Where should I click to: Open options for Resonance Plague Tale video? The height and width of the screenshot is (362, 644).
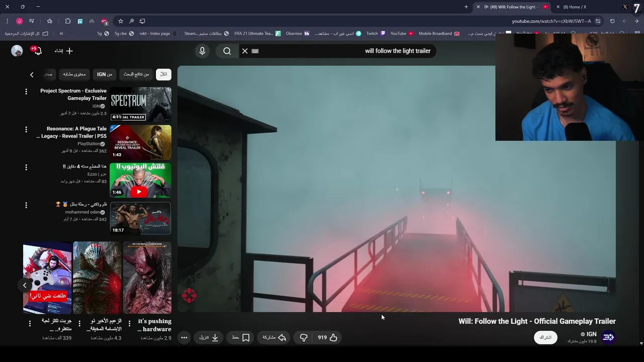[x=26, y=129]
